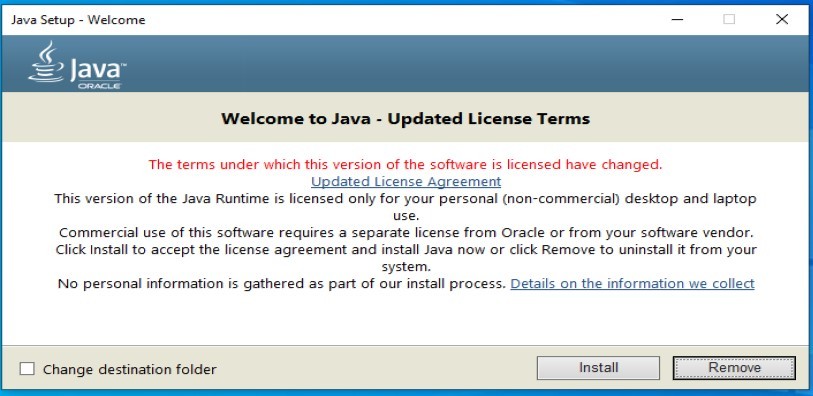Viewport: 813px width, 396px height.
Task: Click the Java wordmark in banner
Action: [98, 71]
